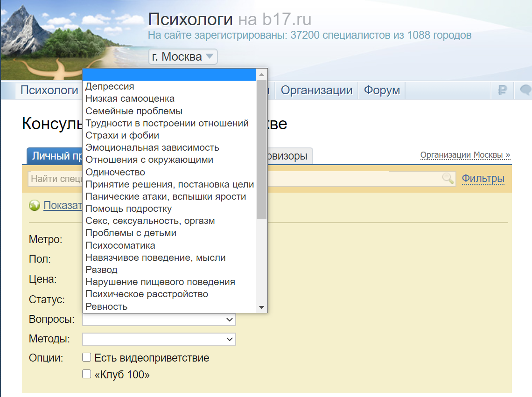Screen dimensions: 532x397
Task: Click the magnifying glass search icon
Action: tap(448, 178)
